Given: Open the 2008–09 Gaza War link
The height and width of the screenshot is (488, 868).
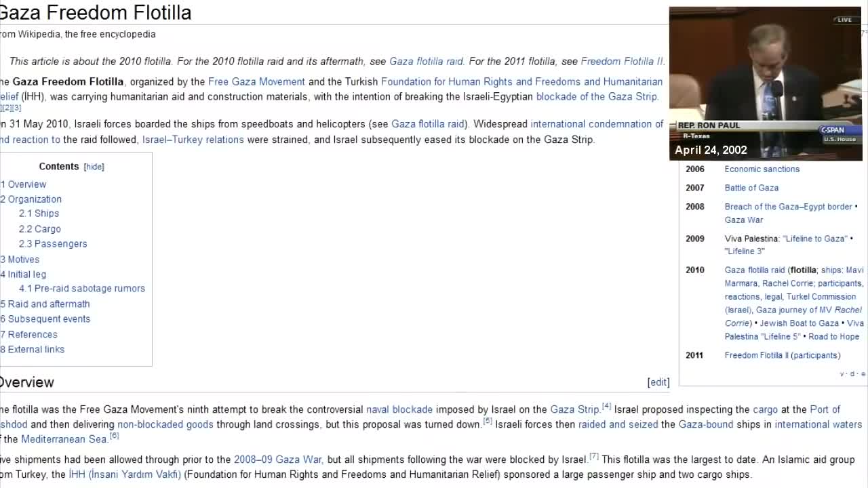Looking at the screenshot, I should coord(278,460).
